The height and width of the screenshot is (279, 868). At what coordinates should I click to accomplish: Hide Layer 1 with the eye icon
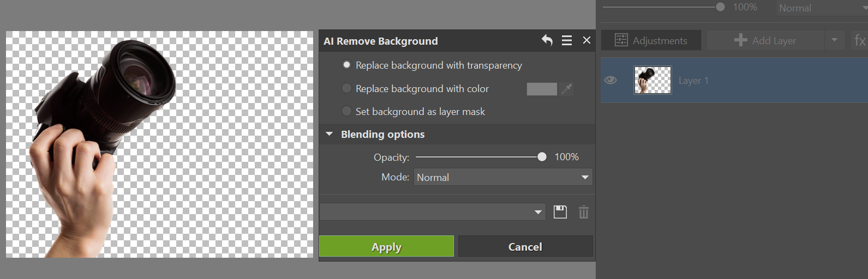[610, 81]
